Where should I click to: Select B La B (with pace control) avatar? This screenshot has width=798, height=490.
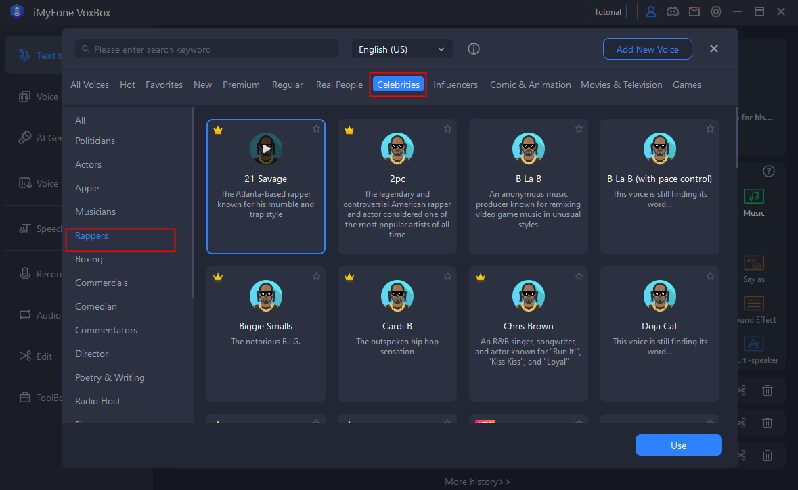coord(660,149)
